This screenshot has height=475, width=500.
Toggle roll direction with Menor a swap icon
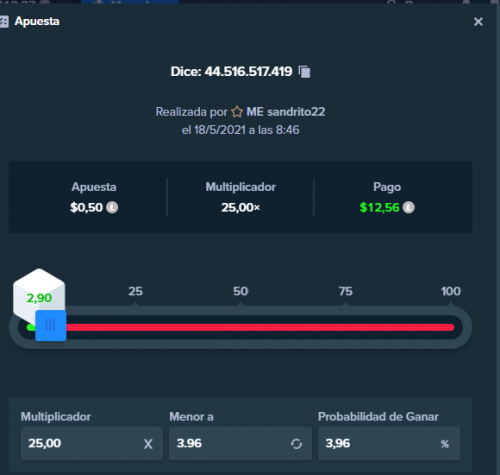pos(296,444)
